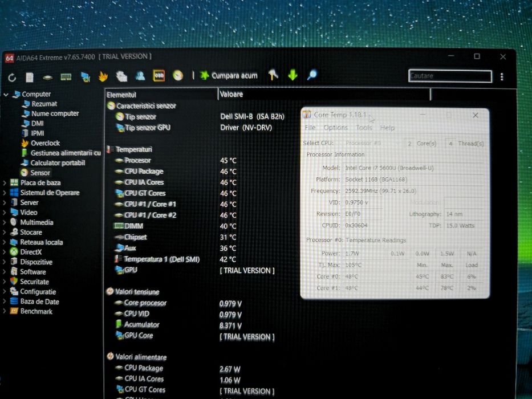Screen dimensions: 532x399
Task: Click the Cumpara acum button
Action: click(x=228, y=75)
